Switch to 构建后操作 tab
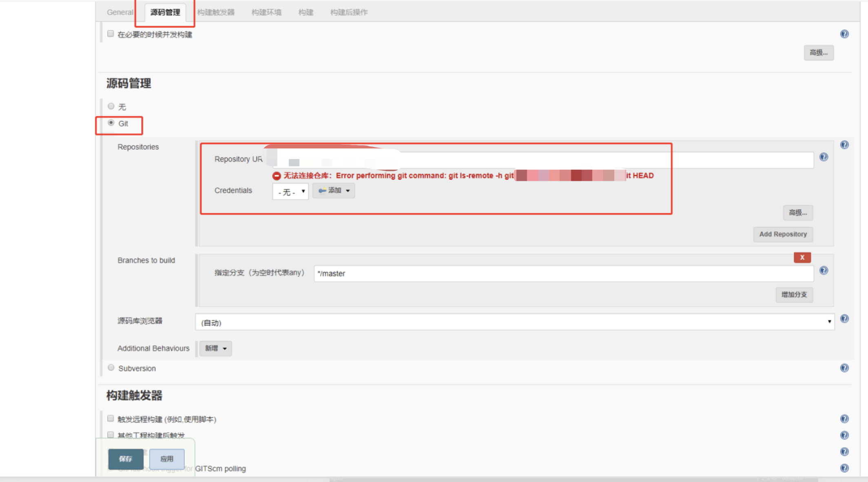Screen dimensions: 868x482 coord(349,12)
